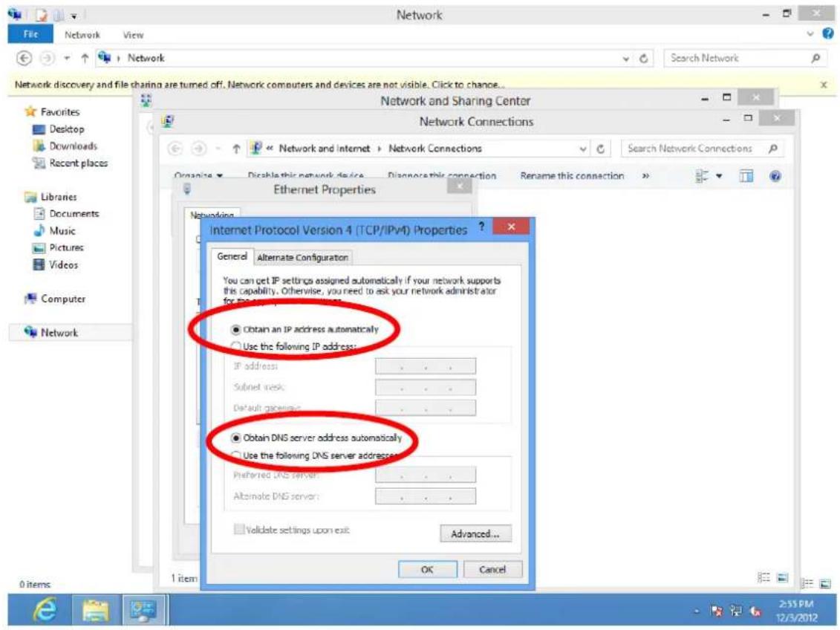Expand the Network window address bar dropdown
This screenshot has width=840, height=630.
(x=625, y=59)
